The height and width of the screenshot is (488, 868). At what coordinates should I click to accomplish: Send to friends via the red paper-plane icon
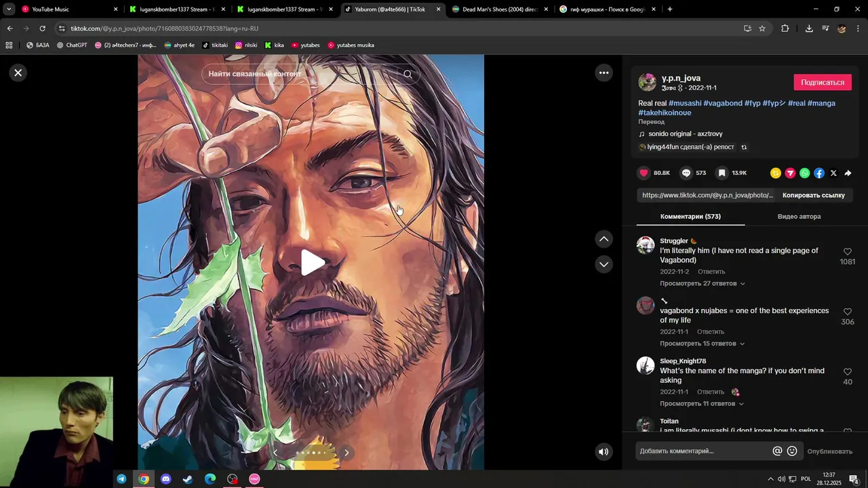[x=790, y=173]
